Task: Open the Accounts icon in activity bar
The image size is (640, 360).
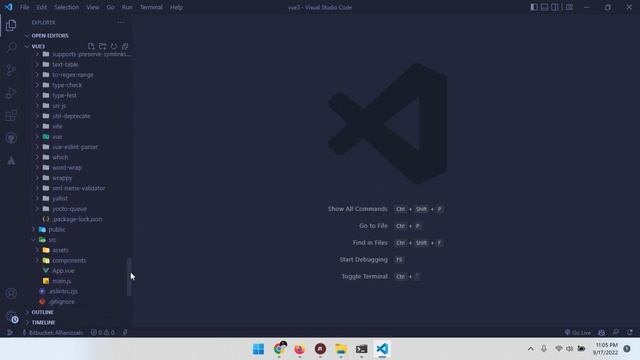Action: click(x=11, y=293)
